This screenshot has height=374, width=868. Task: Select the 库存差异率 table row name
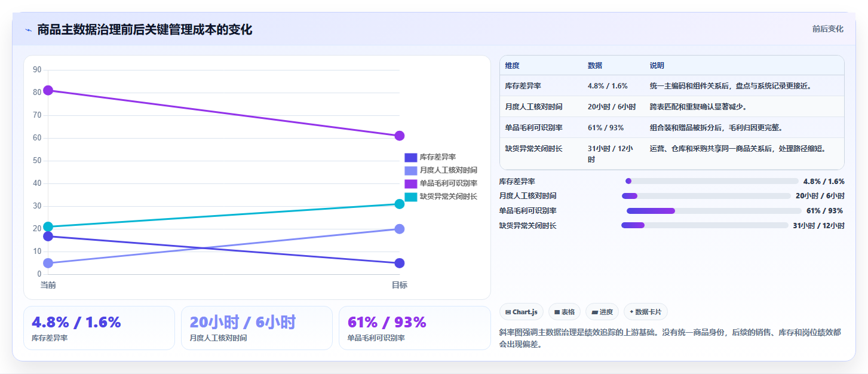click(523, 86)
